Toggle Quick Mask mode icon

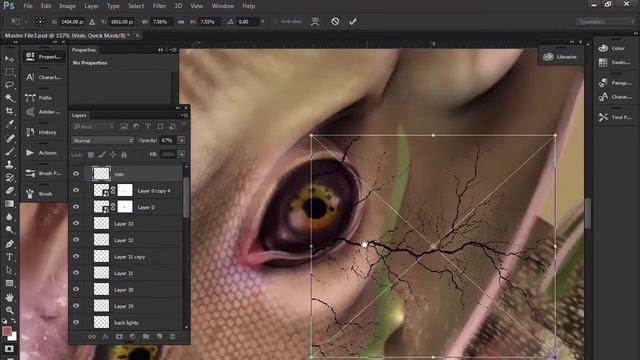click(x=9, y=349)
